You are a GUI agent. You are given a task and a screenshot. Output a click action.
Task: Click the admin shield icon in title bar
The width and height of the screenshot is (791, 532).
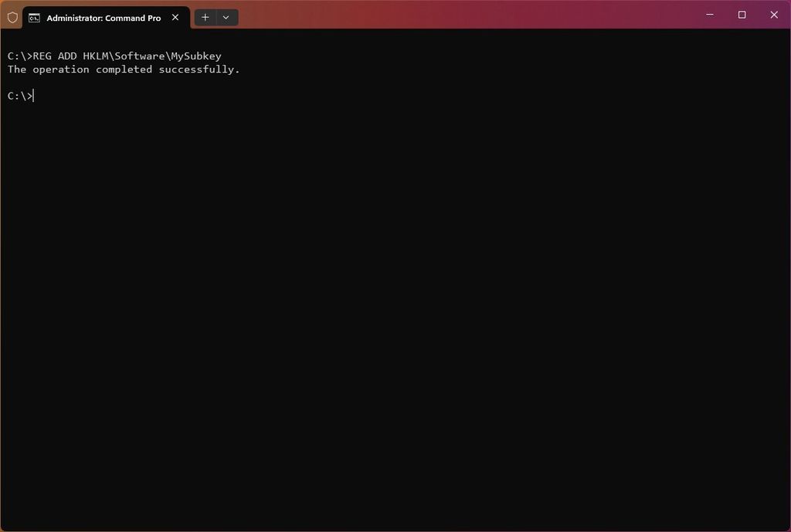pos(12,17)
